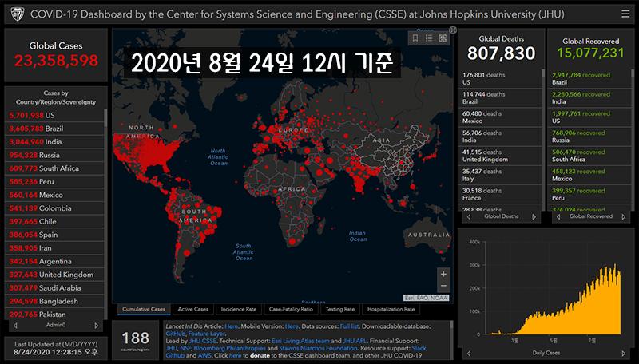
Task: Switch to the Active Cases tab
Action: pyautogui.click(x=193, y=309)
